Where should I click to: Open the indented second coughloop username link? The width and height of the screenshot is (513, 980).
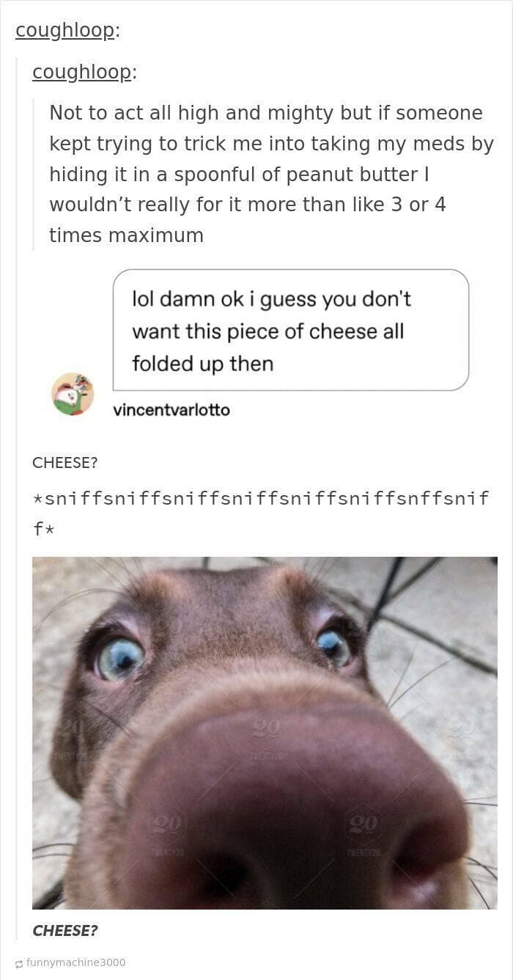click(x=84, y=72)
